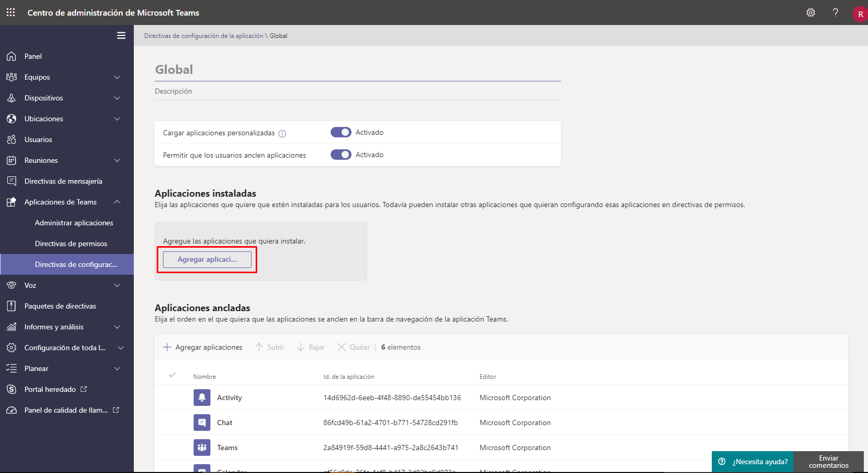Open Directivas de permisos submenu item

(71, 244)
